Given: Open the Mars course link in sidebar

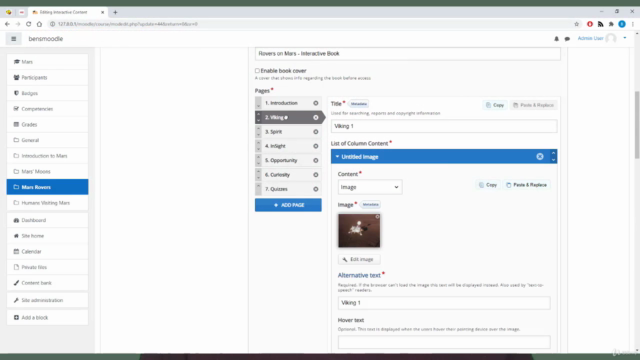Looking at the screenshot, I should click(x=47, y=62).
